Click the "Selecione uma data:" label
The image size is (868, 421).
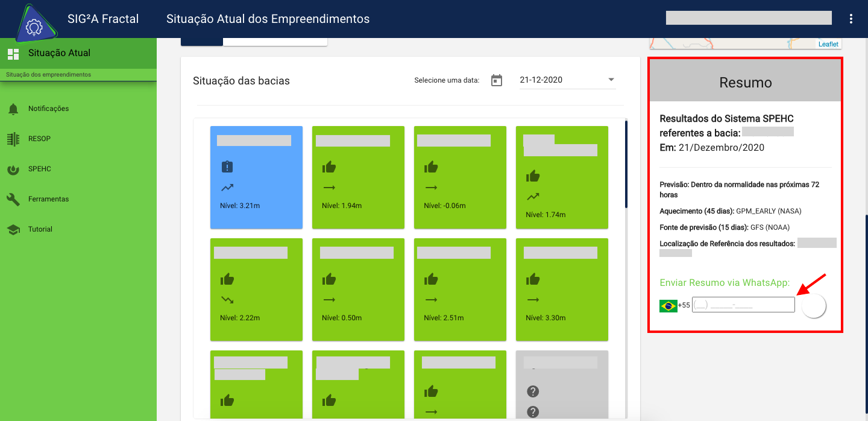447,80
